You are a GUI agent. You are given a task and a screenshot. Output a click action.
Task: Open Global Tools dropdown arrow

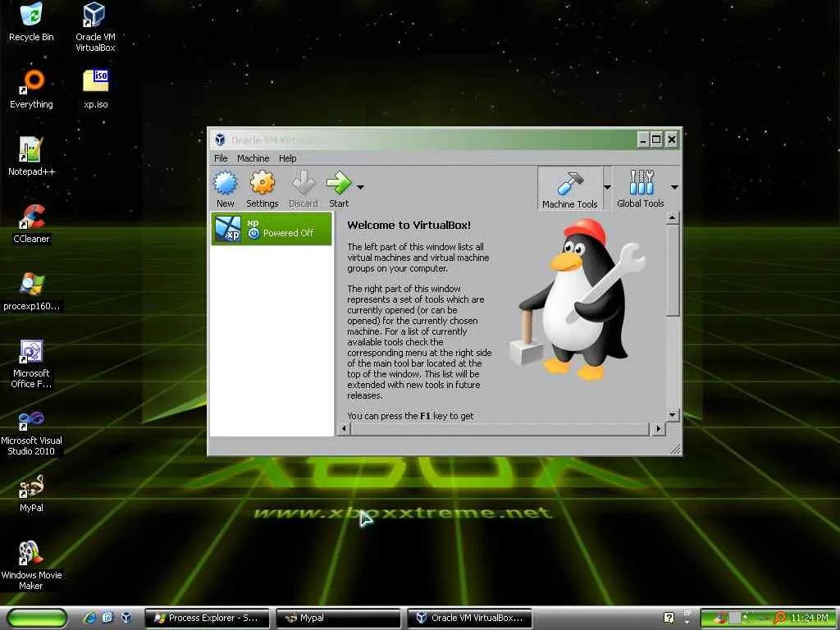click(674, 188)
